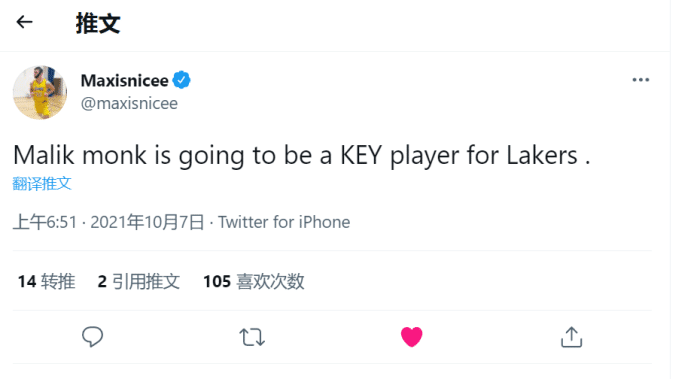Click the 上午6:51 timestamp

[45, 222]
